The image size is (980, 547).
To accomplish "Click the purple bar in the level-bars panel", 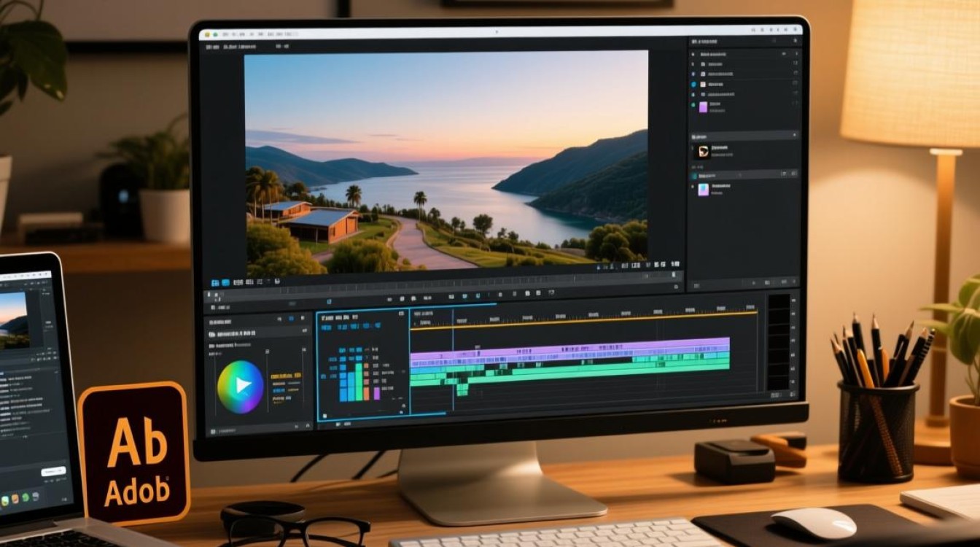I will pos(377,394).
